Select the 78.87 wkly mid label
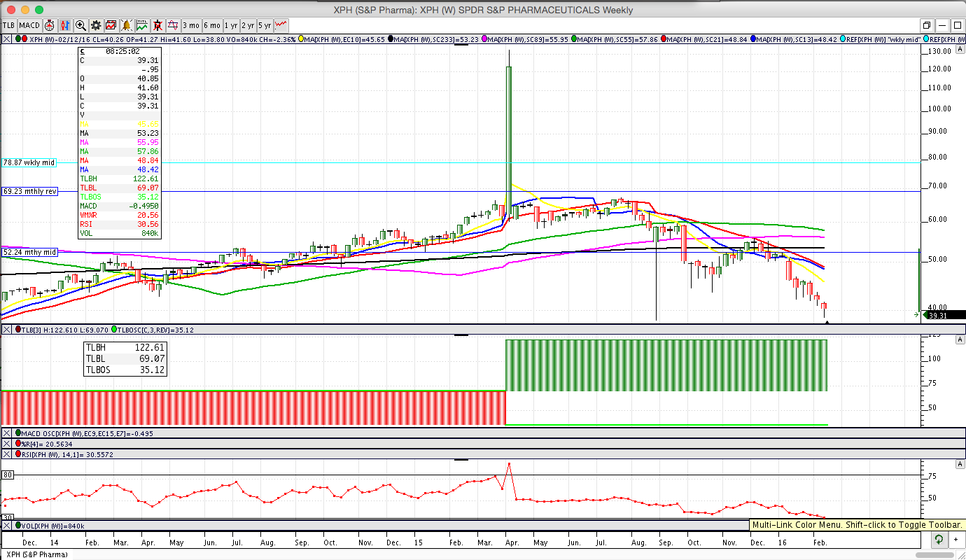966x560 pixels. tap(29, 162)
